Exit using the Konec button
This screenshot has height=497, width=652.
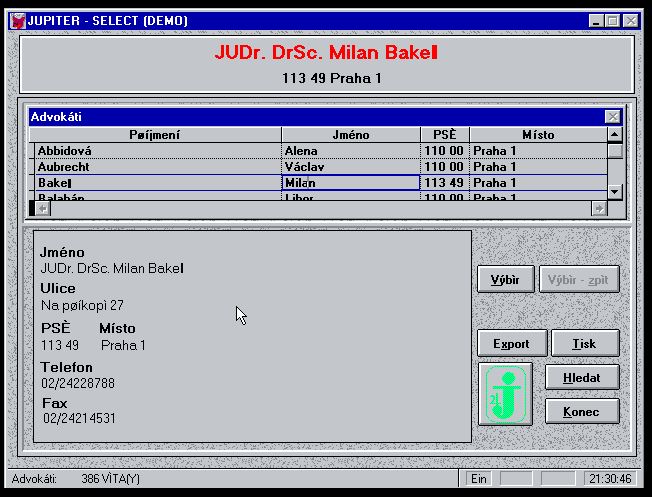pyautogui.click(x=581, y=412)
